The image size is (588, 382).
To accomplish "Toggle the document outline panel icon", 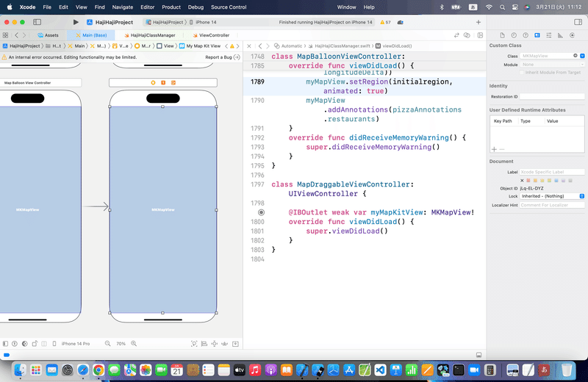I will click(x=5, y=343).
